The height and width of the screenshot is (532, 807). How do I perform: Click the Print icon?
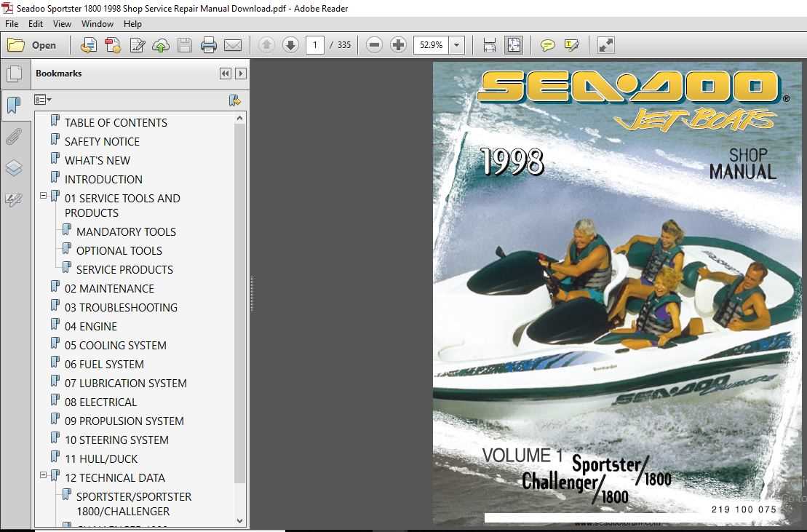pyautogui.click(x=208, y=45)
